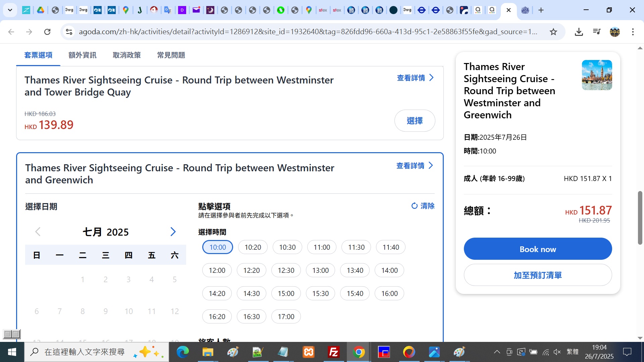Open the Chrome three-dot menu
Screen dimensions: 644x362
tap(633, 32)
